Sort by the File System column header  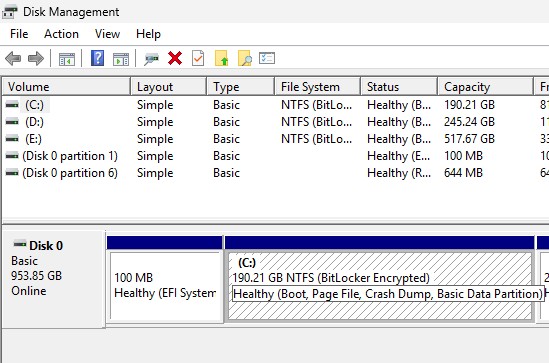click(x=318, y=86)
